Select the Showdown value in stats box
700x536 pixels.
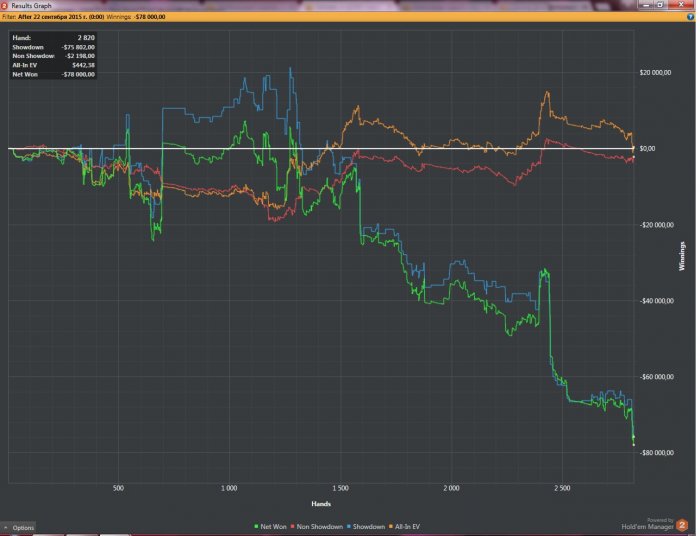(76, 47)
